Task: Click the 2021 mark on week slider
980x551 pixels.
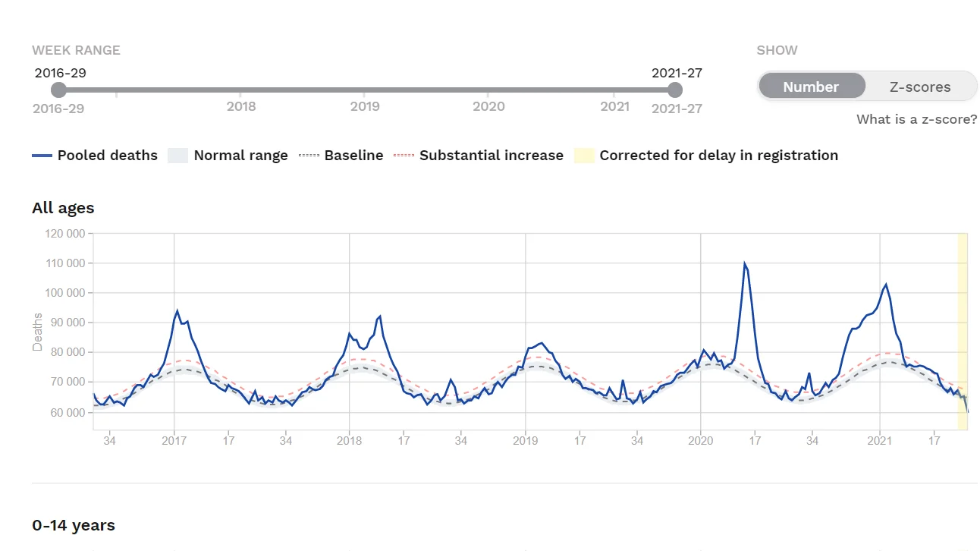Action: 614,106
